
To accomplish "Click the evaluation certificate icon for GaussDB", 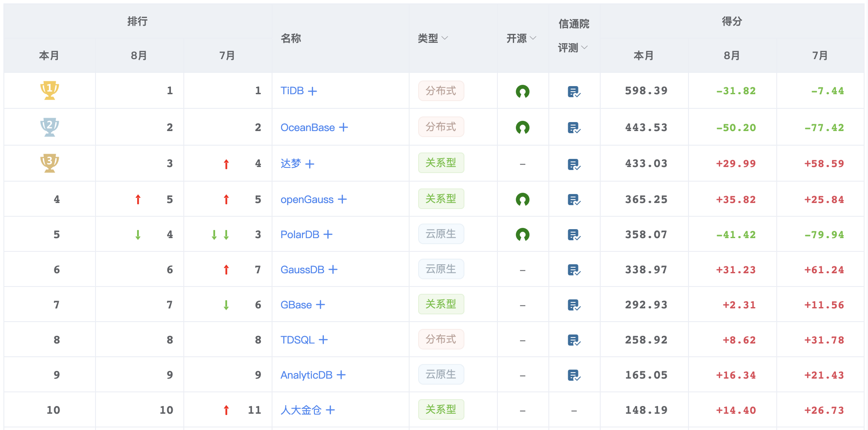I will point(574,270).
